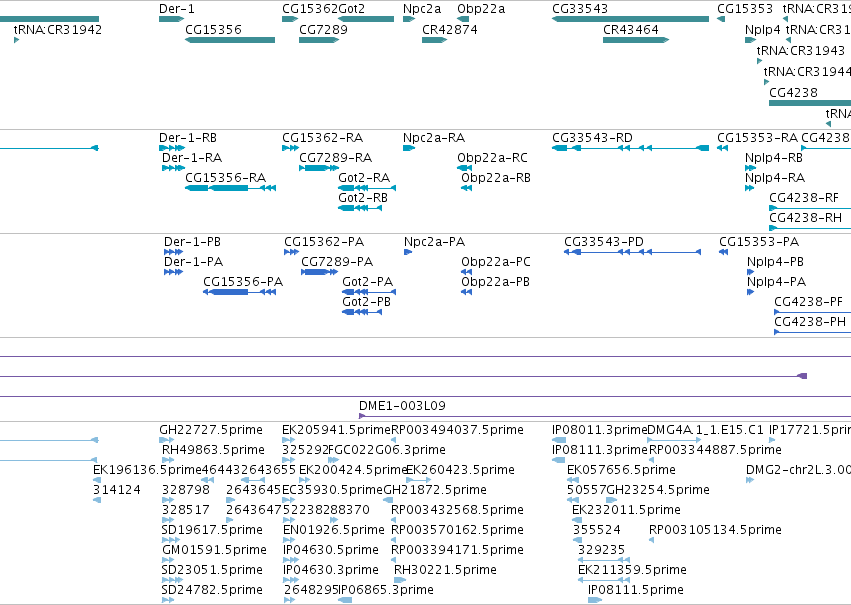Click the RP003570162.5prime EST label
The height and width of the screenshot is (605, 851).
[458, 530]
